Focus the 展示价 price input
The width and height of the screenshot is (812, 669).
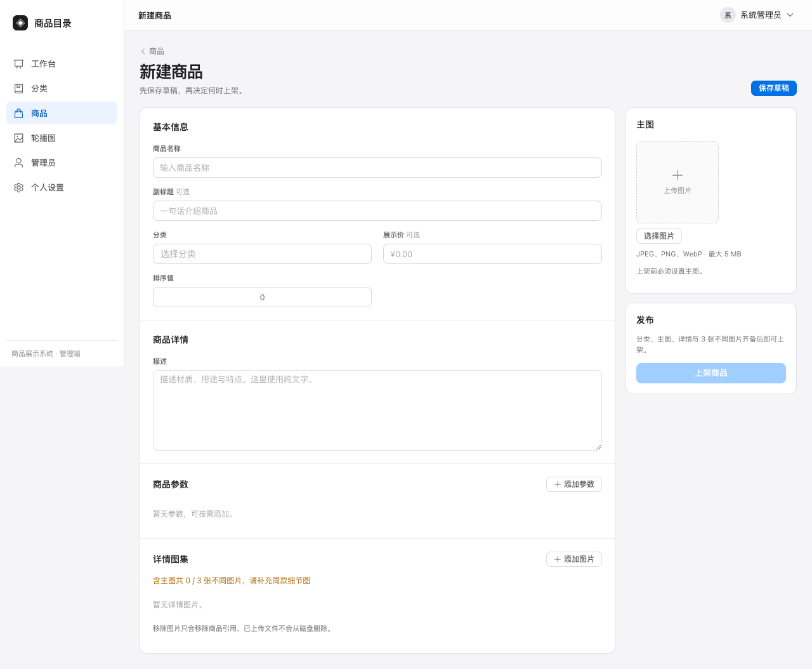click(x=492, y=254)
